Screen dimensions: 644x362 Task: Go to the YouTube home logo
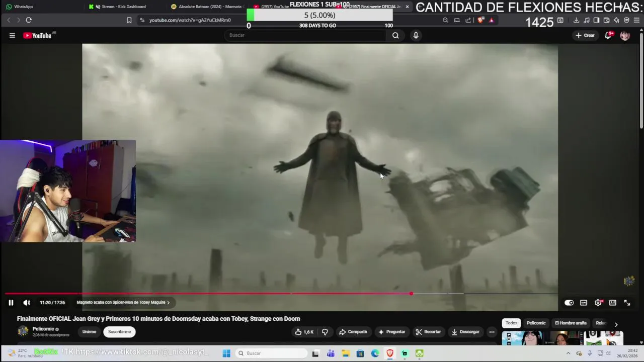(x=38, y=35)
